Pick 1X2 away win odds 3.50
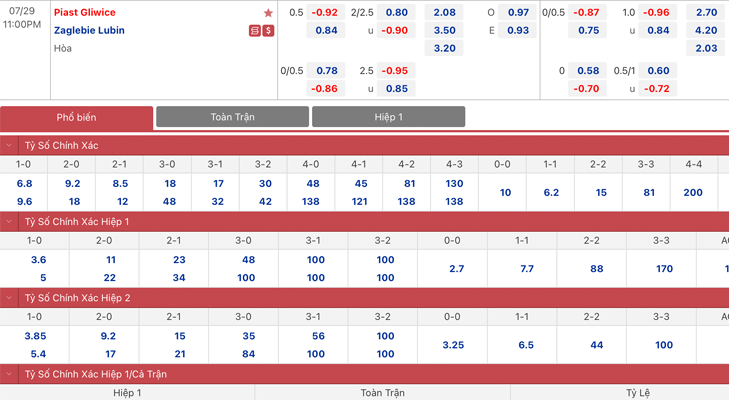The width and height of the screenshot is (729, 400). point(444,31)
